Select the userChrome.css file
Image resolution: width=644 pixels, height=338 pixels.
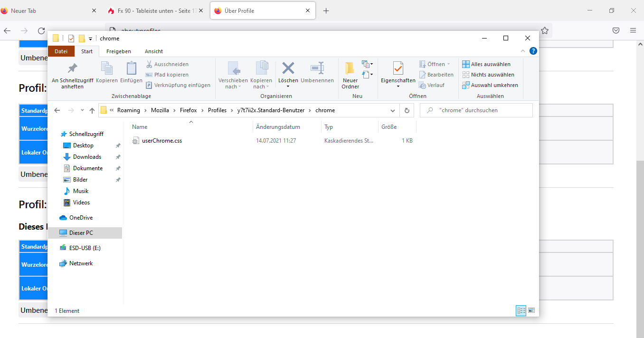click(x=161, y=141)
